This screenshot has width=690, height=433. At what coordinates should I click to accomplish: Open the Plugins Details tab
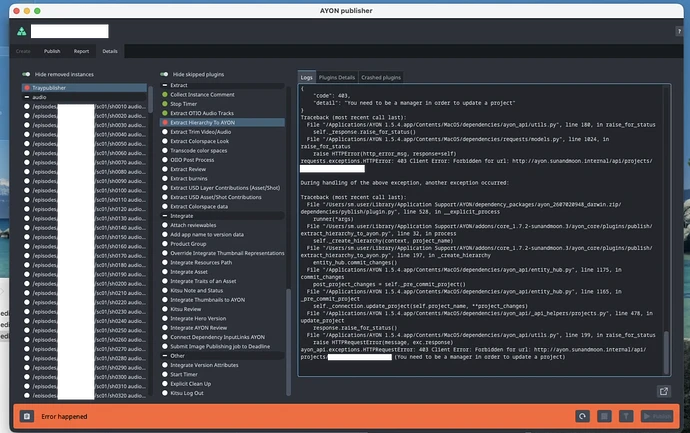click(337, 77)
